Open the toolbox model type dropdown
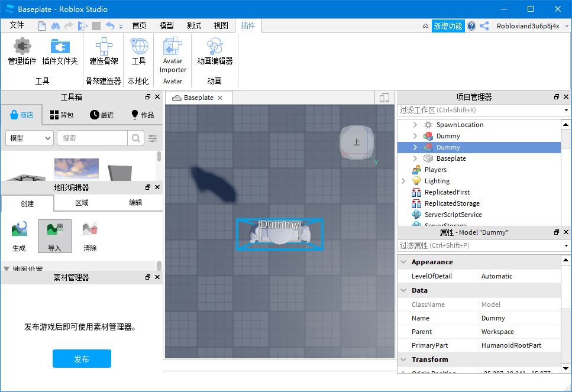The height and width of the screenshot is (392, 572). [x=29, y=138]
